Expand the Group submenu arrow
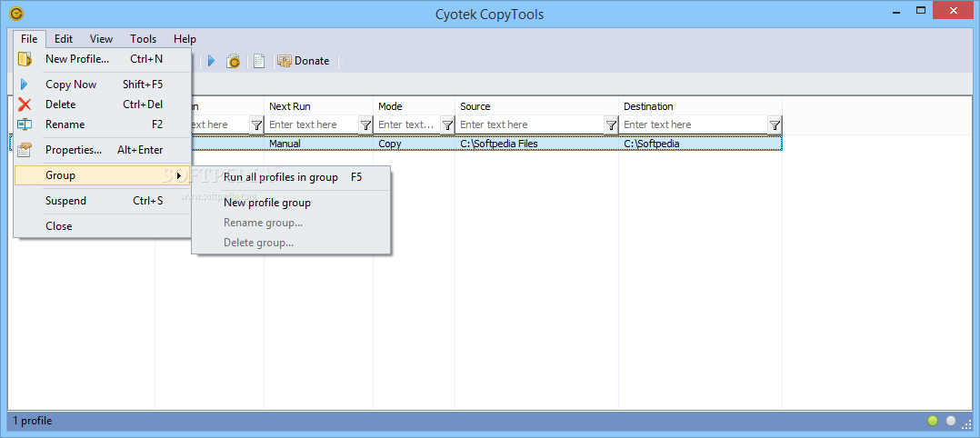Viewport: 980px width, 438px height. coord(180,175)
